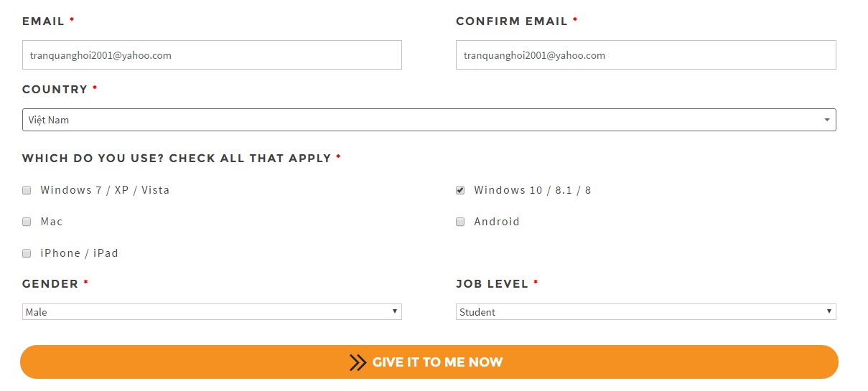Click the 'iPhone / iPad' label text

(x=80, y=253)
